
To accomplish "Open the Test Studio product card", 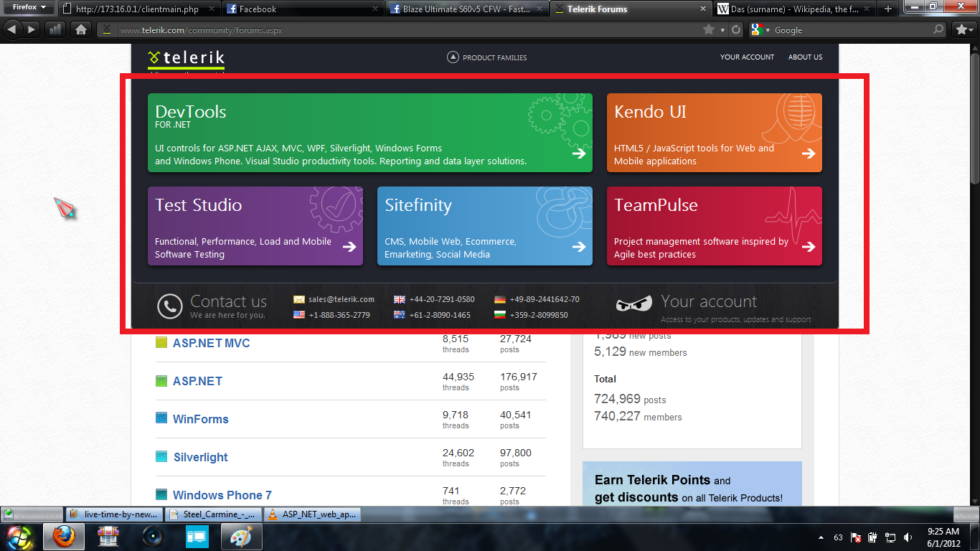I will coord(255,226).
